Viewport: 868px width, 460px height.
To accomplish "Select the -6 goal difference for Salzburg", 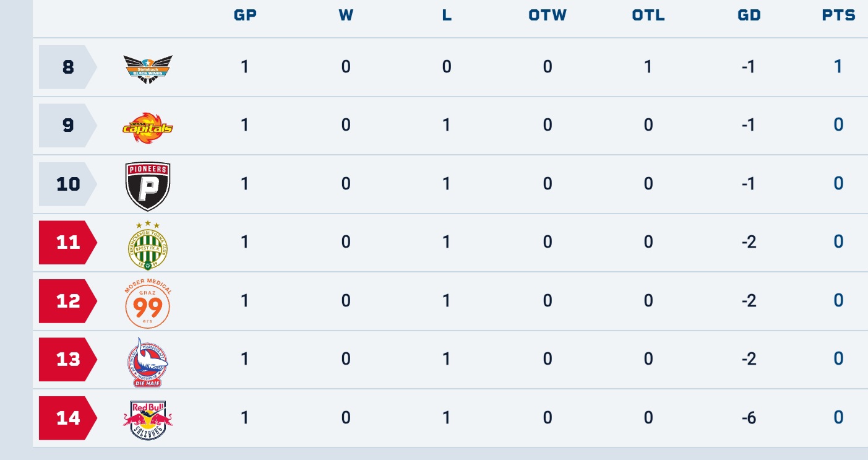I will 749,418.
